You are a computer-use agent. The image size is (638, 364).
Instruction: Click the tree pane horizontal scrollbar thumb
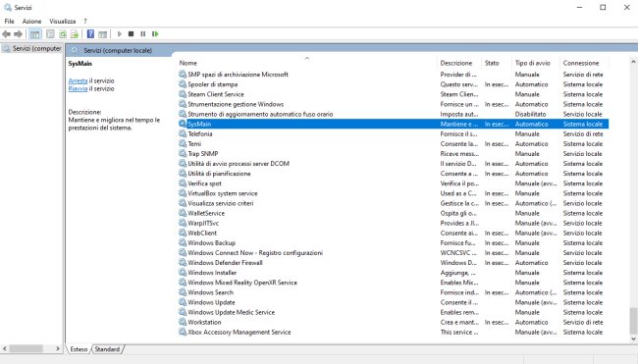(27, 349)
